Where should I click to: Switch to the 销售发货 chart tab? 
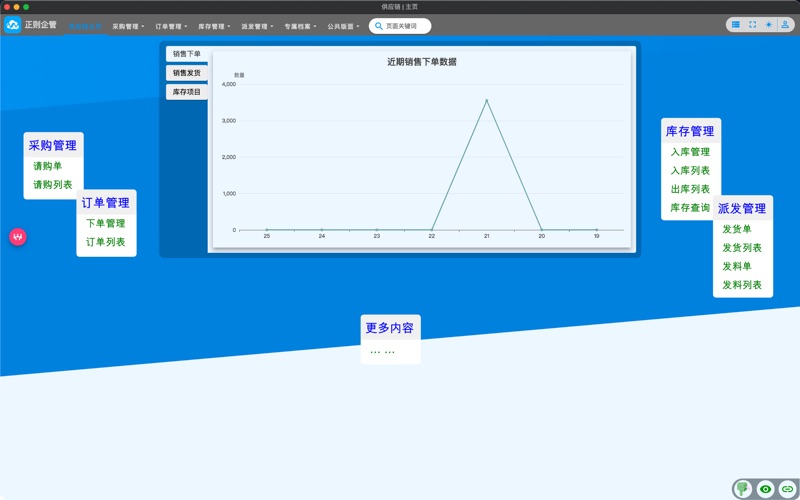click(x=187, y=73)
